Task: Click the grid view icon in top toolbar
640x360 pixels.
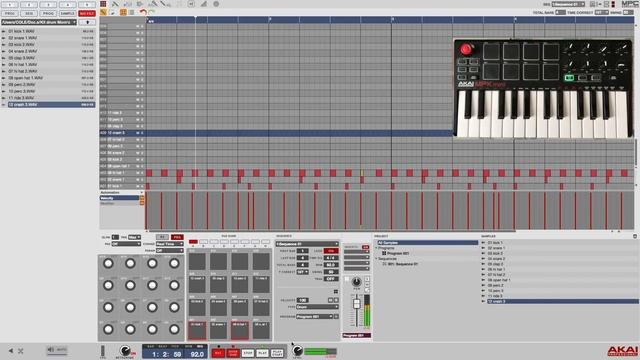Action: pyautogui.click(x=103, y=4)
